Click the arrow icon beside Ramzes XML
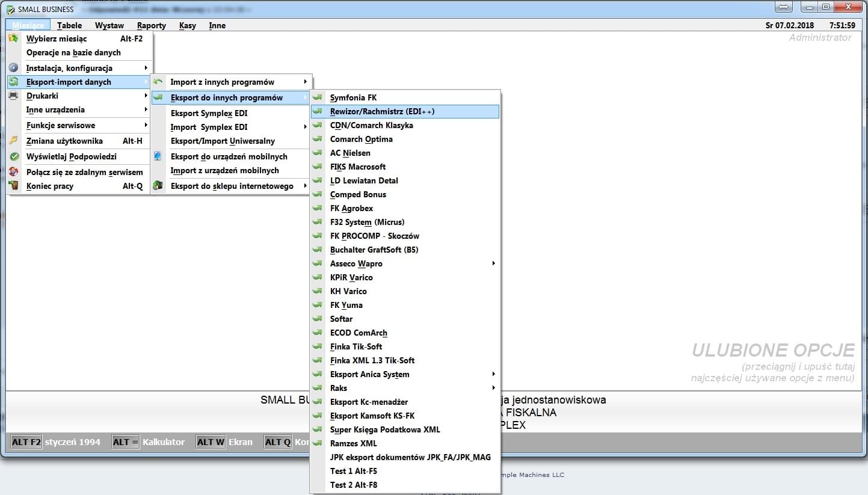868x495 pixels. [318, 443]
